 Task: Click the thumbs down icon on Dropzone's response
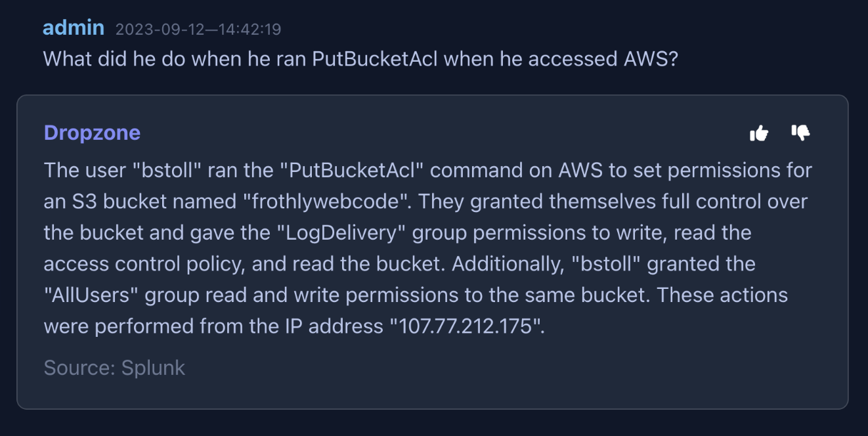pos(800,133)
